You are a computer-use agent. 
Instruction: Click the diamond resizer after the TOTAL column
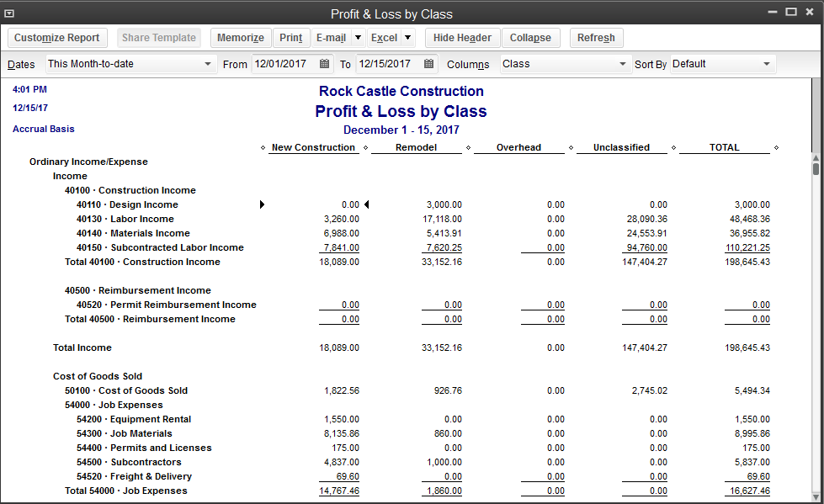tap(776, 148)
